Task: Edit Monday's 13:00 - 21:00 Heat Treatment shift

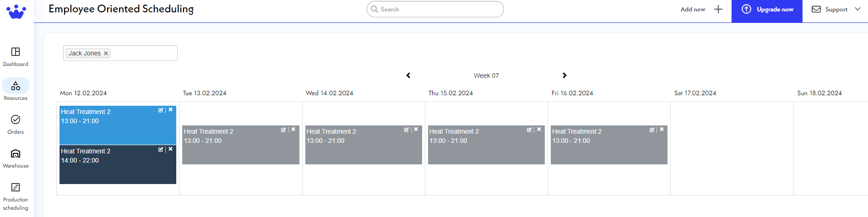Action: click(x=161, y=110)
